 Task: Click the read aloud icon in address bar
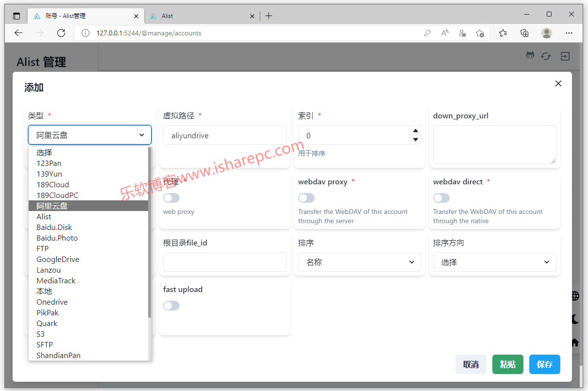pyautogui.click(x=445, y=33)
